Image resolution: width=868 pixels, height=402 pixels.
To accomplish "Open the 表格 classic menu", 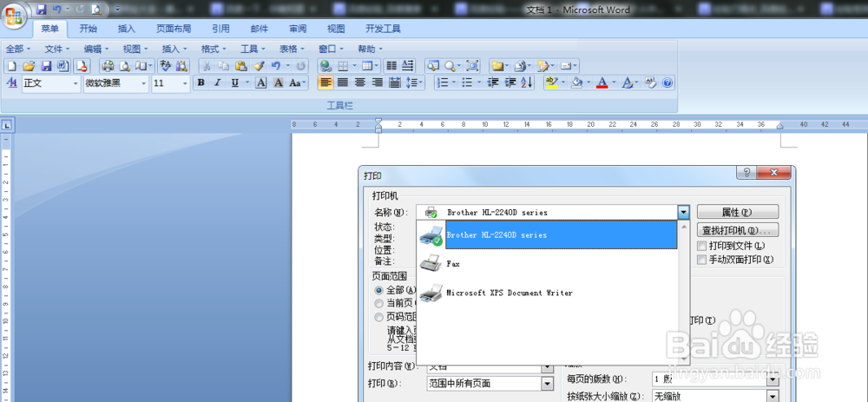I will point(292,49).
